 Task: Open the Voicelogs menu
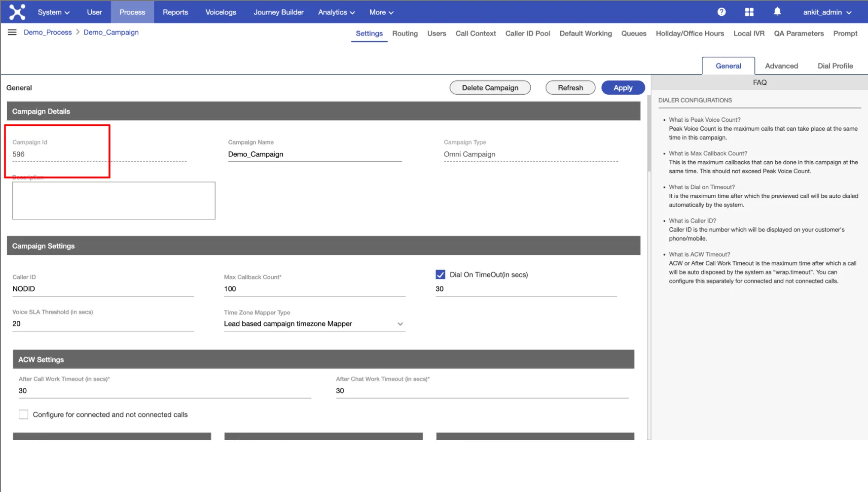221,12
